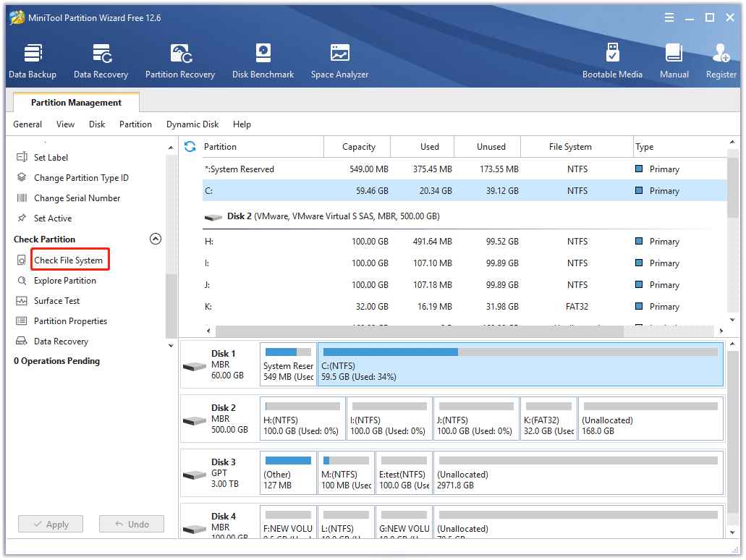Select the Disk 3 drive icon in disk map

[195, 475]
